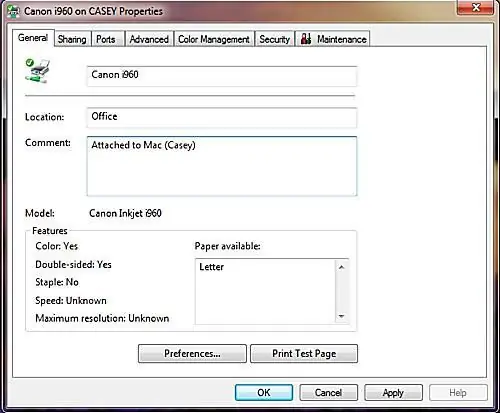Image resolution: width=500 pixels, height=413 pixels.
Task: Click the Apply button
Action: (x=393, y=392)
